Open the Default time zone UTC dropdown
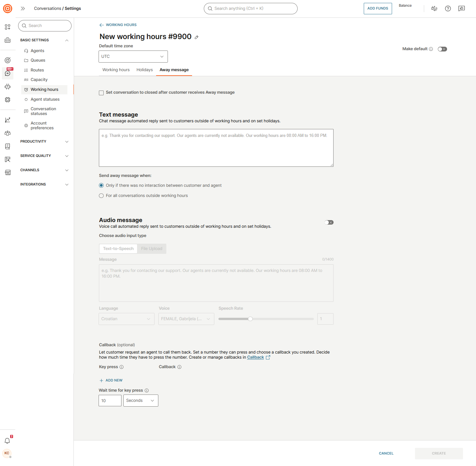Image resolution: width=476 pixels, height=466 pixels. [133, 57]
